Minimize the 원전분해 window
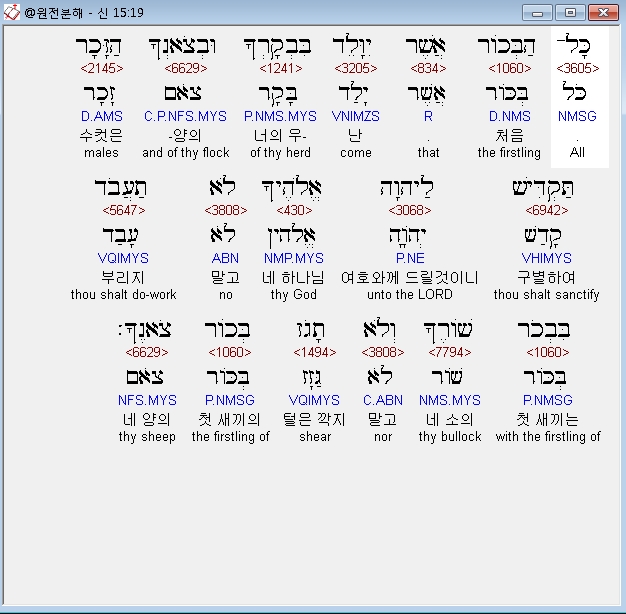The height and width of the screenshot is (614, 626). tap(537, 13)
